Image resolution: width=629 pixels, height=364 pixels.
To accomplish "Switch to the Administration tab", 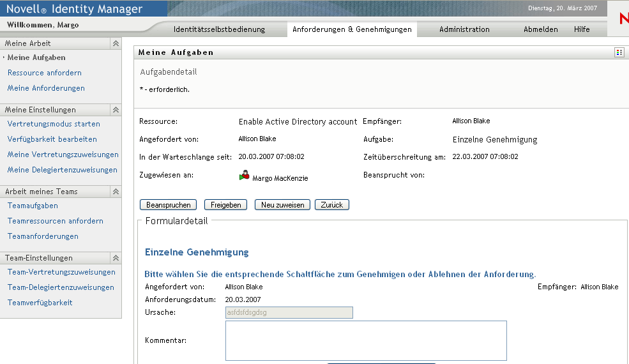I will point(464,29).
